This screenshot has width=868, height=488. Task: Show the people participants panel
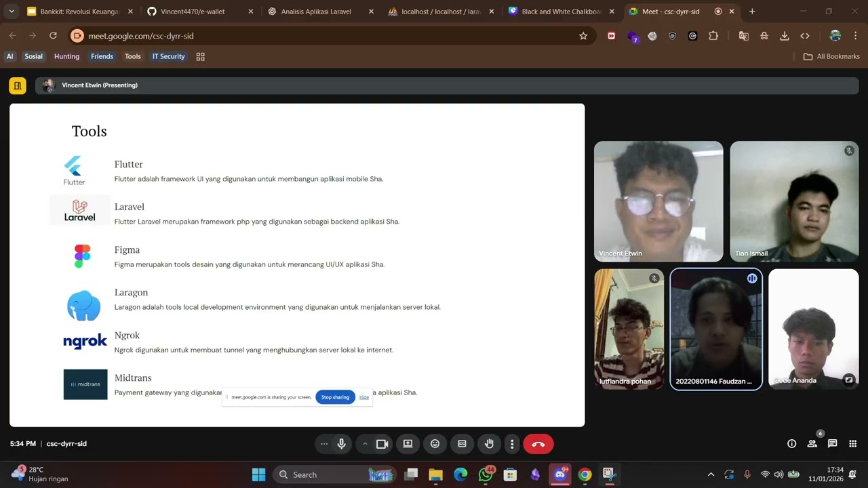click(812, 444)
